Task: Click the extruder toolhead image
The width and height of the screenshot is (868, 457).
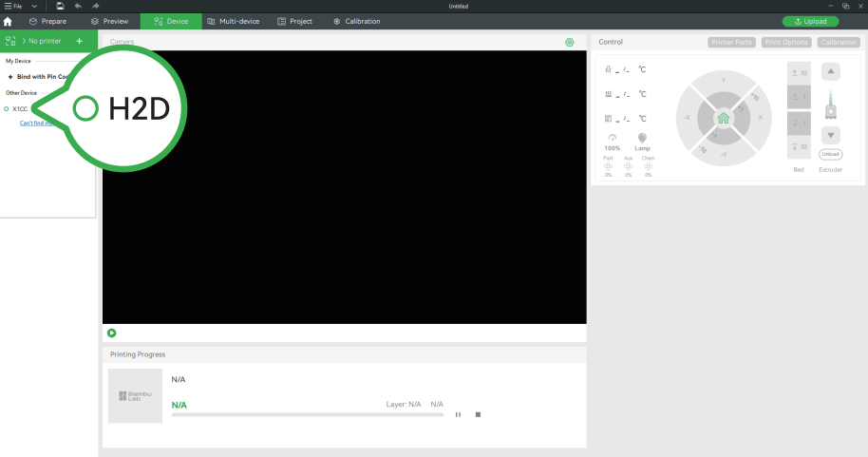Action: coord(830,105)
